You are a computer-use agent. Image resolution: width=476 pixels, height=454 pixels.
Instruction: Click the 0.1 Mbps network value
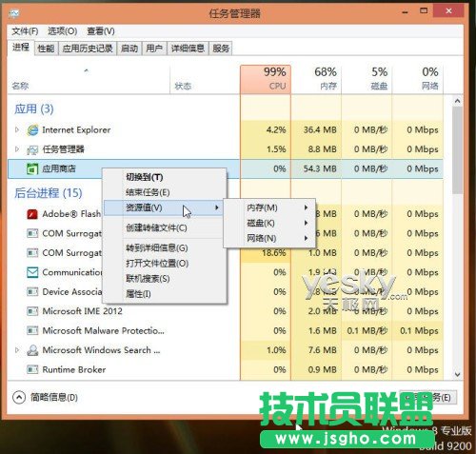click(x=419, y=331)
